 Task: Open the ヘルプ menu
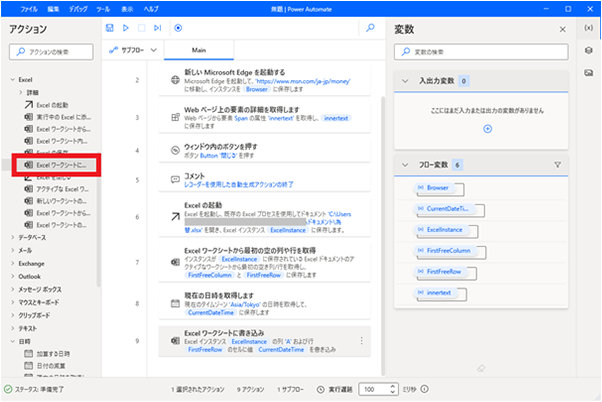click(151, 9)
